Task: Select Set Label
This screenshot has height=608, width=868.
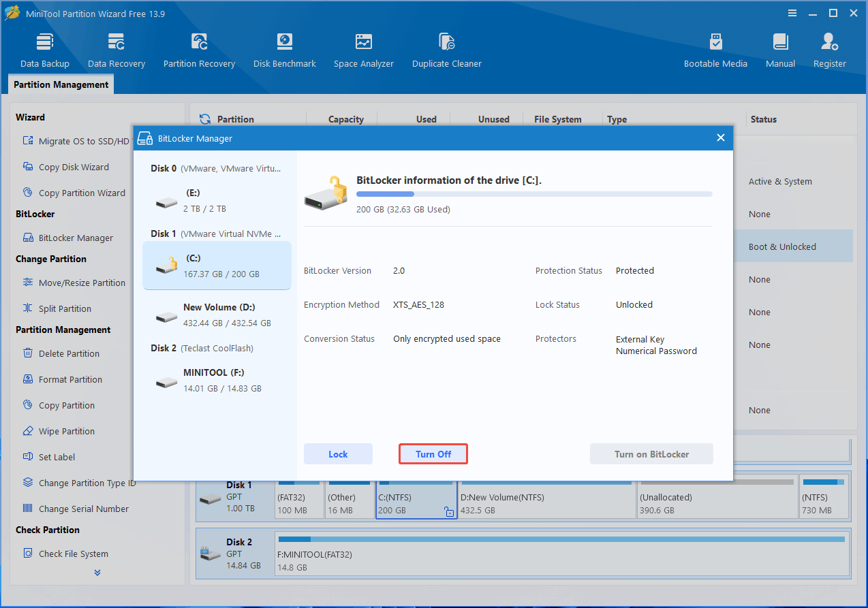Action: (48, 457)
